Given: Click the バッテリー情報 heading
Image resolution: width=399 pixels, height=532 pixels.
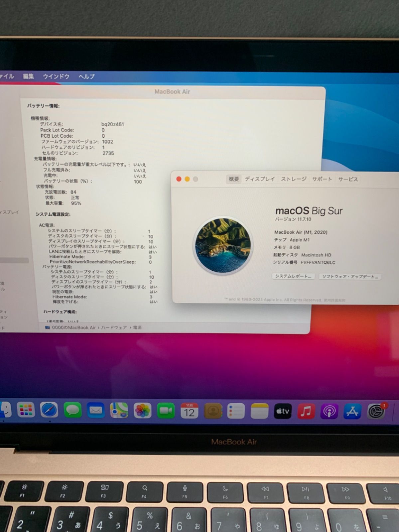Looking at the screenshot, I should (x=43, y=106).
